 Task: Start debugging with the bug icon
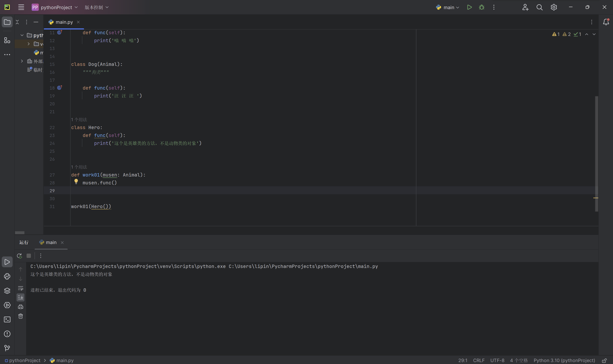coord(482,7)
